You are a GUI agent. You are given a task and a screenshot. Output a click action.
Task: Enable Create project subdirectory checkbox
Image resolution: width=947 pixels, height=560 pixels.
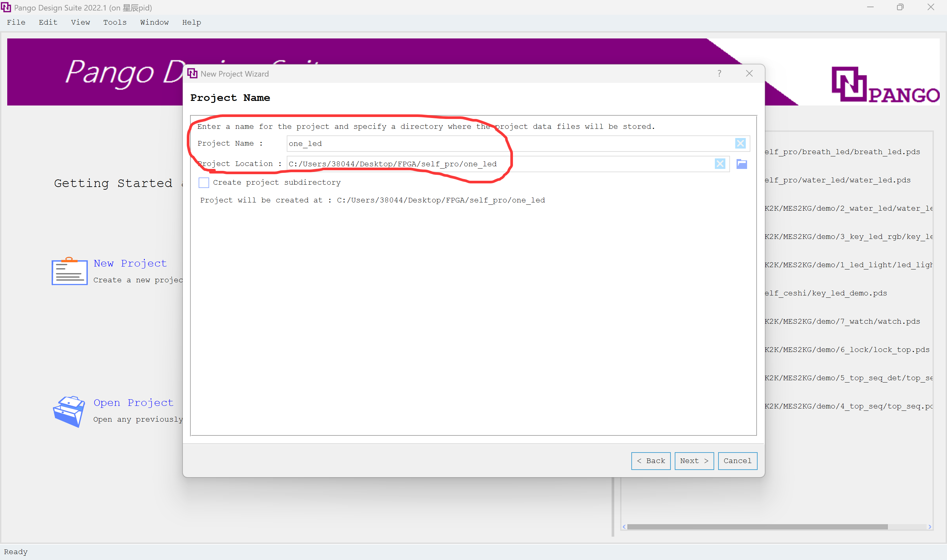204,183
